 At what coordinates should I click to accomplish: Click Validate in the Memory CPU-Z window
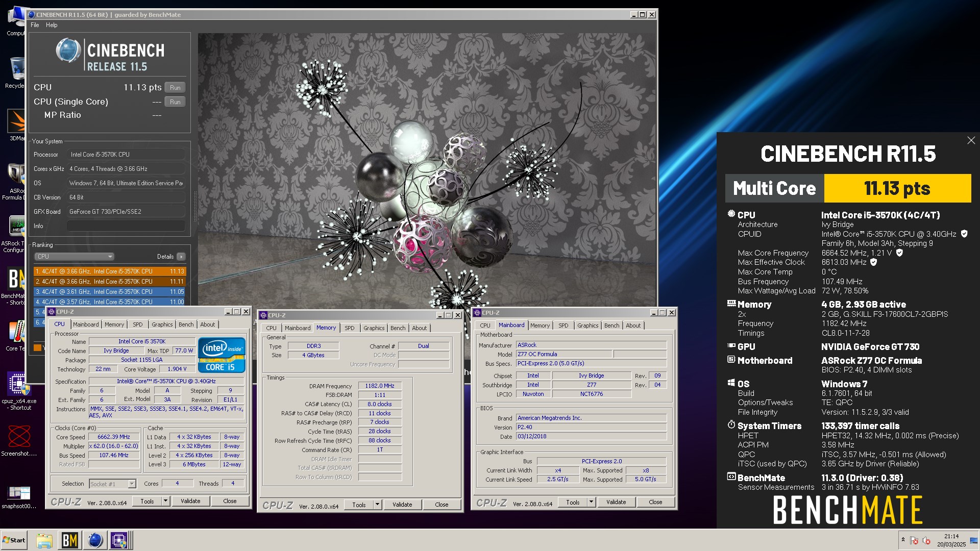(402, 505)
